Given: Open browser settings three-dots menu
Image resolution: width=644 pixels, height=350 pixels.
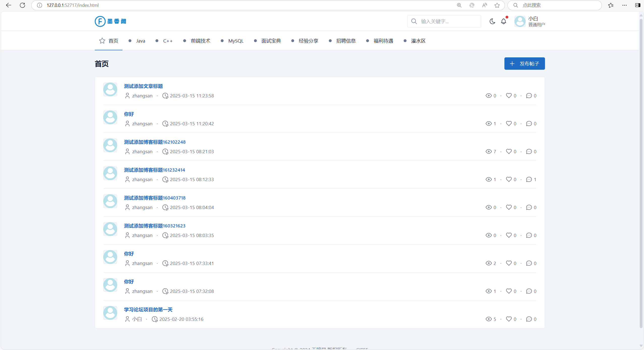Looking at the screenshot, I should click(624, 5).
